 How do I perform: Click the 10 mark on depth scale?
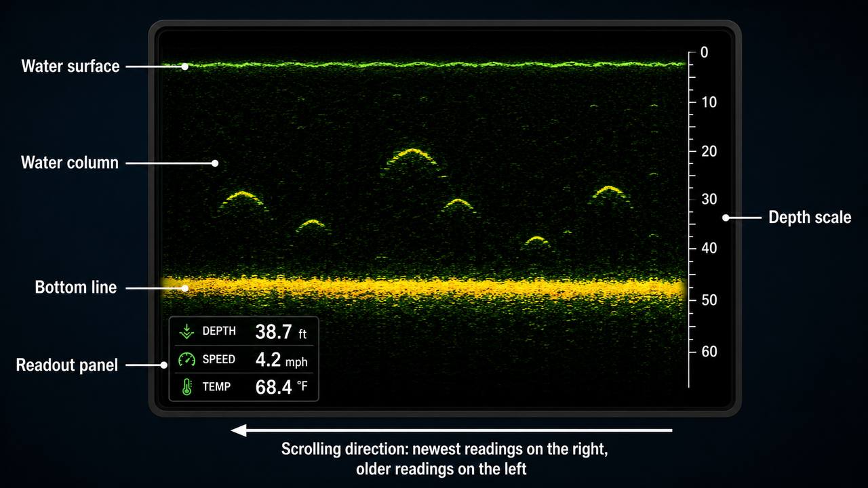(708, 102)
